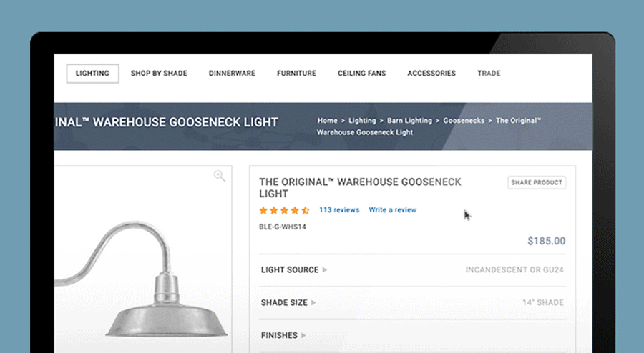The image size is (644, 353).
Task: Go to Home in the breadcrumb
Action: coord(327,121)
